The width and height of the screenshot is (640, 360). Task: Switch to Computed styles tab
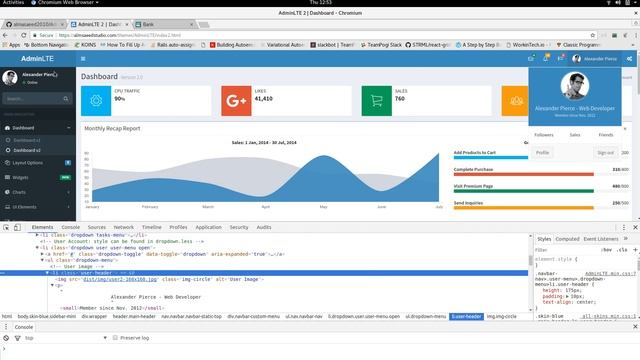(x=567, y=239)
